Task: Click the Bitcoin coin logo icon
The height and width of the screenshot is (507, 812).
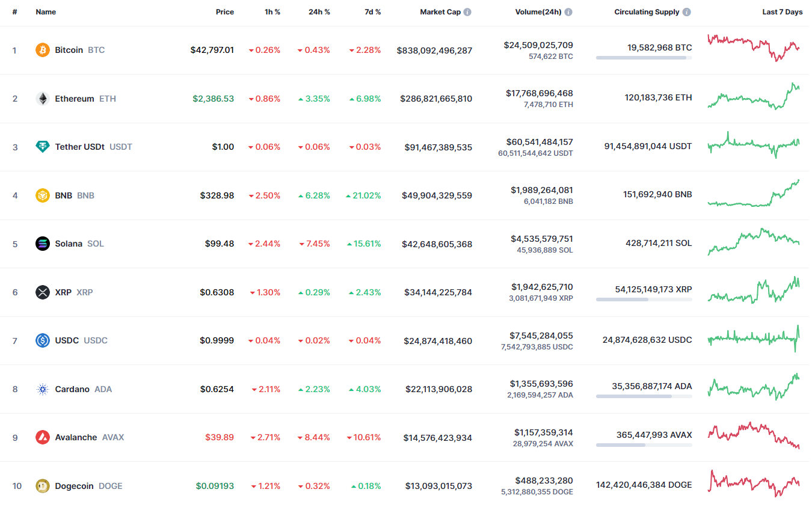Action: (42, 50)
